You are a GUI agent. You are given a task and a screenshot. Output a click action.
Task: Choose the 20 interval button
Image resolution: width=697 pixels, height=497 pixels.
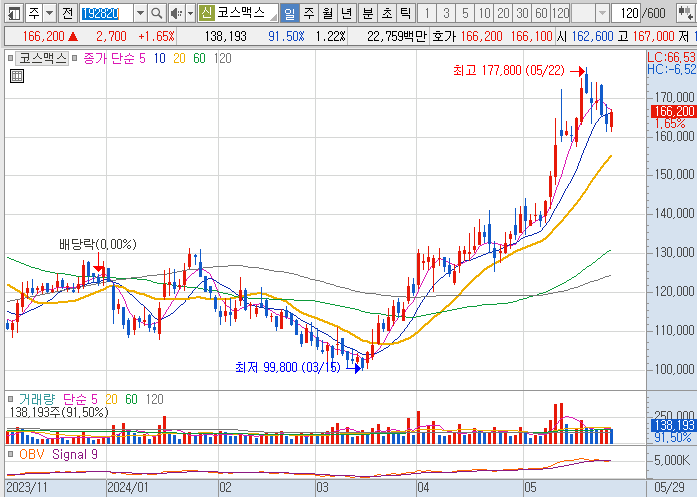click(503, 13)
